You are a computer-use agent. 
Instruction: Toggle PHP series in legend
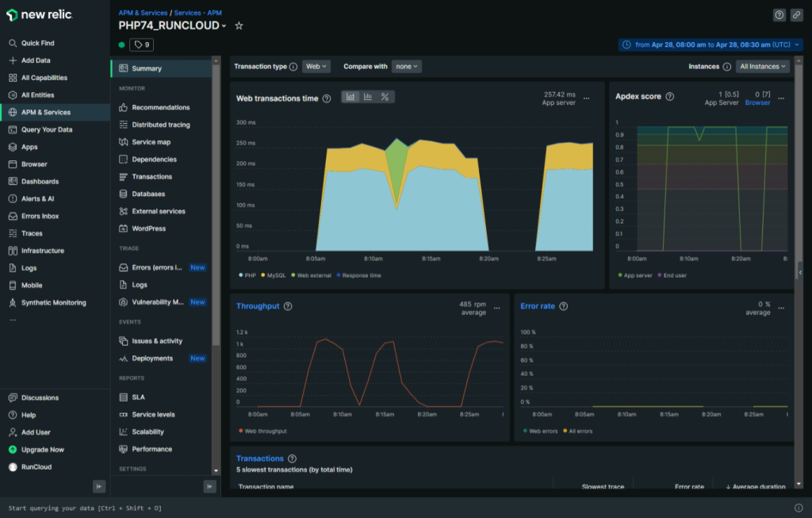click(x=247, y=275)
